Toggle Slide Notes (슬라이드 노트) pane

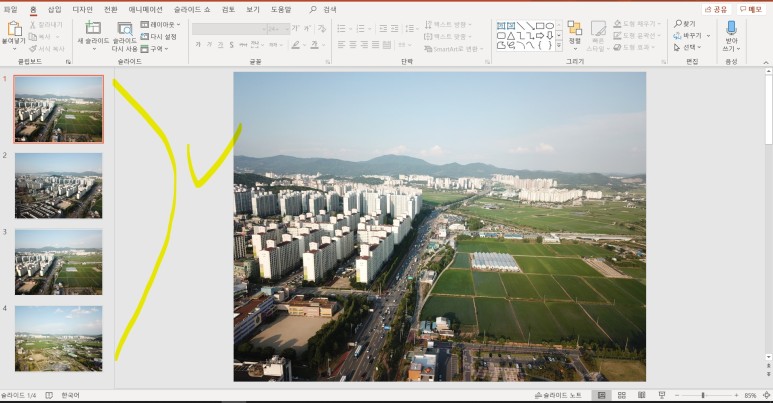559,395
